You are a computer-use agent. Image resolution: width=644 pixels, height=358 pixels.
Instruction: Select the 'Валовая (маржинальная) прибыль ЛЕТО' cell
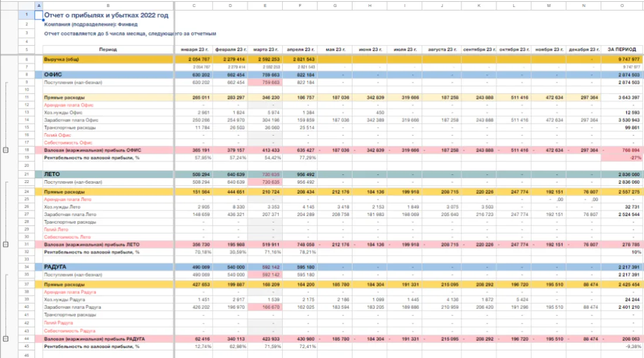[108, 245]
